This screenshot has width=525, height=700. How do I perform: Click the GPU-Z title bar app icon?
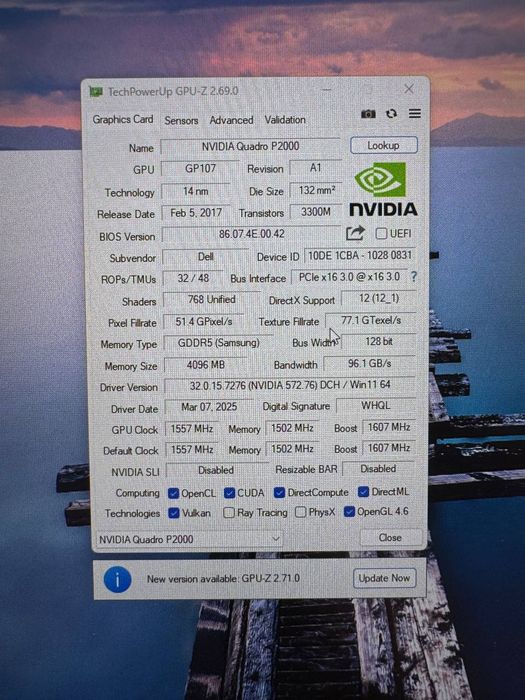tap(96, 92)
